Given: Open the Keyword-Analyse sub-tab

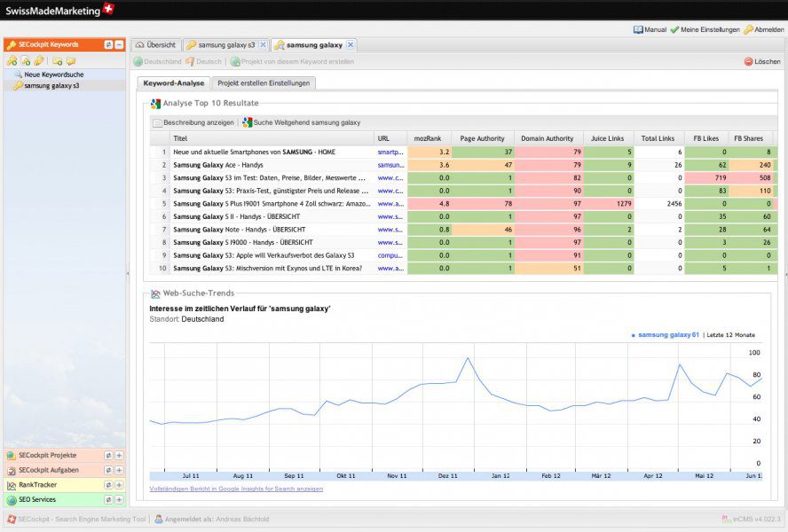Looking at the screenshot, I should click(x=173, y=82).
